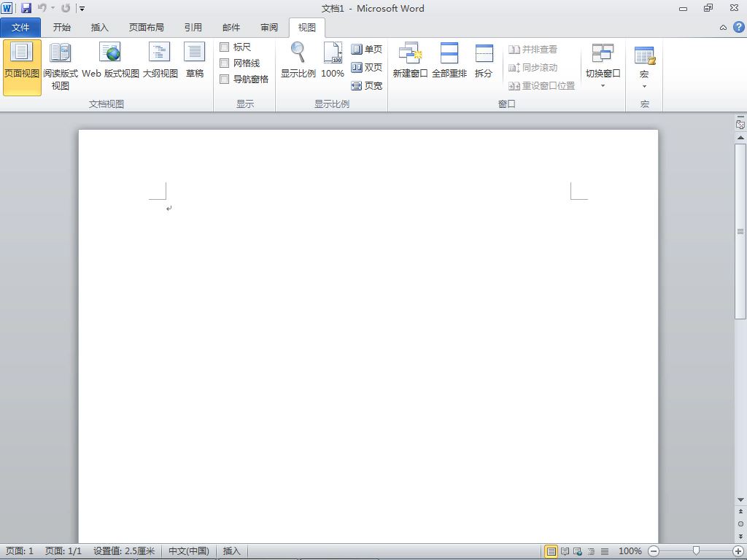Image resolution: width=747 pixels, height=560 pixels.
Task: Choose 双页 two pages zoom
Action: point(366,67)
